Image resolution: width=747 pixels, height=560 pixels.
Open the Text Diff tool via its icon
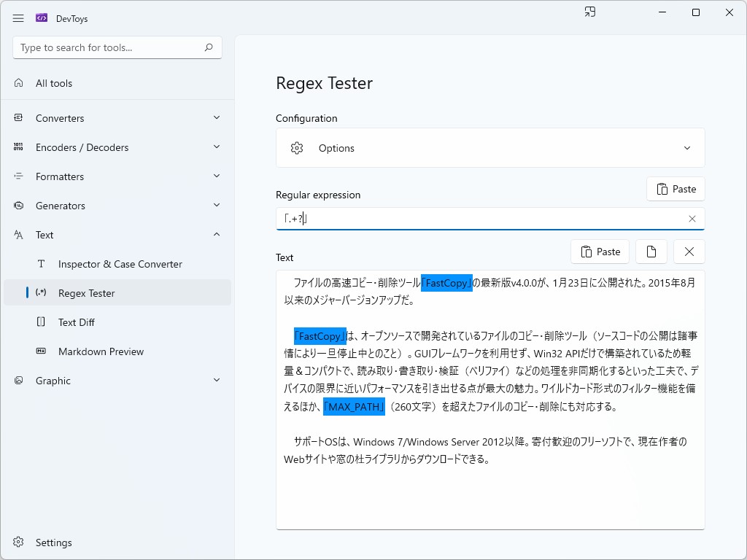click(x=40, y=322)
